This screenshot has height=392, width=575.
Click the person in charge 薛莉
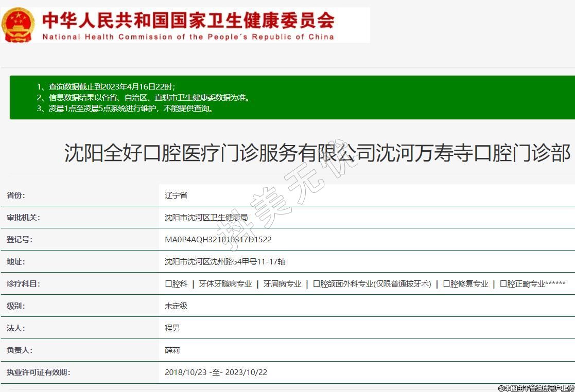(x=172, y=350)
